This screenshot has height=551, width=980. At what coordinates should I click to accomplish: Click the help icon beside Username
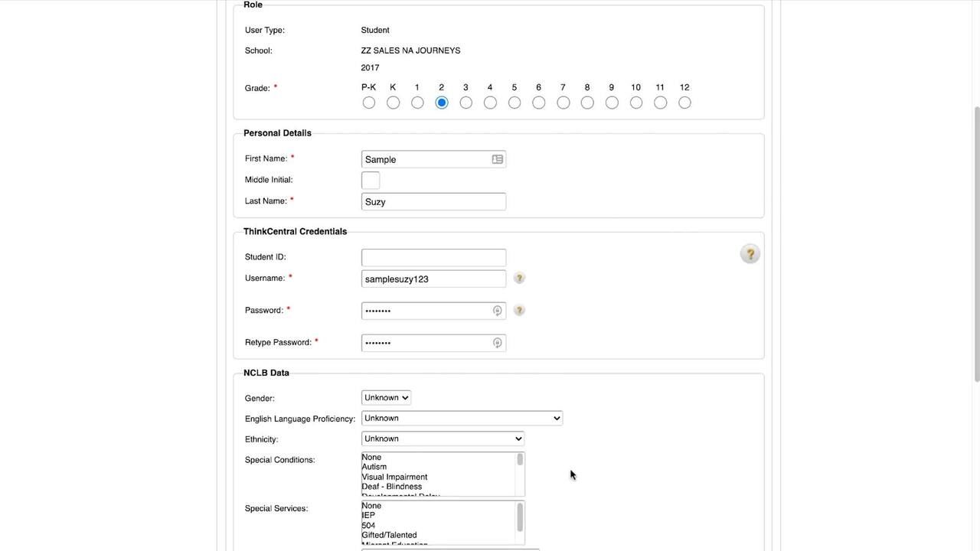click(519, 279)
